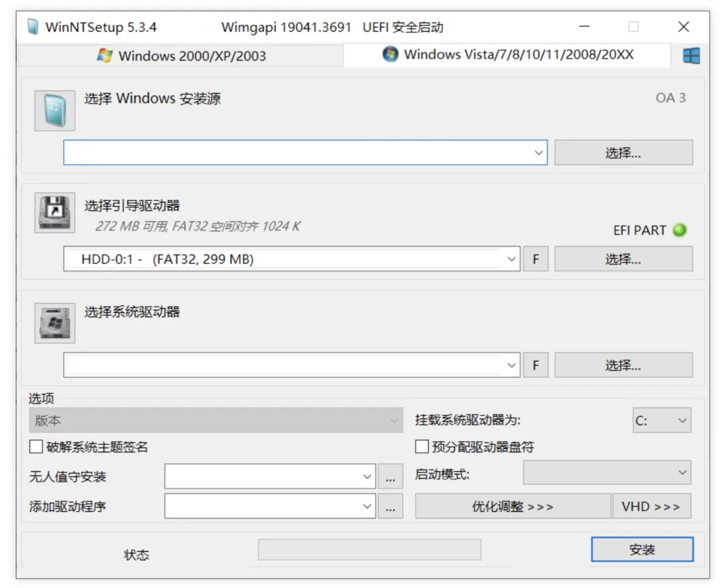The height and width of the screenshot is (588, 728).
Task: Open the system drive selection dropdown
Action: [511, 365]
